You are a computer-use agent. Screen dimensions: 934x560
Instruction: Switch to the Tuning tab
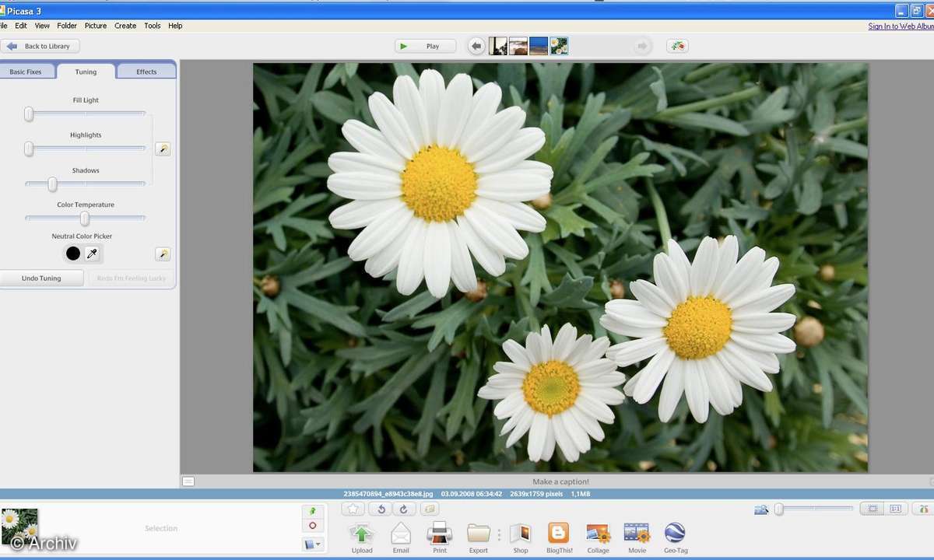[86, 72]
